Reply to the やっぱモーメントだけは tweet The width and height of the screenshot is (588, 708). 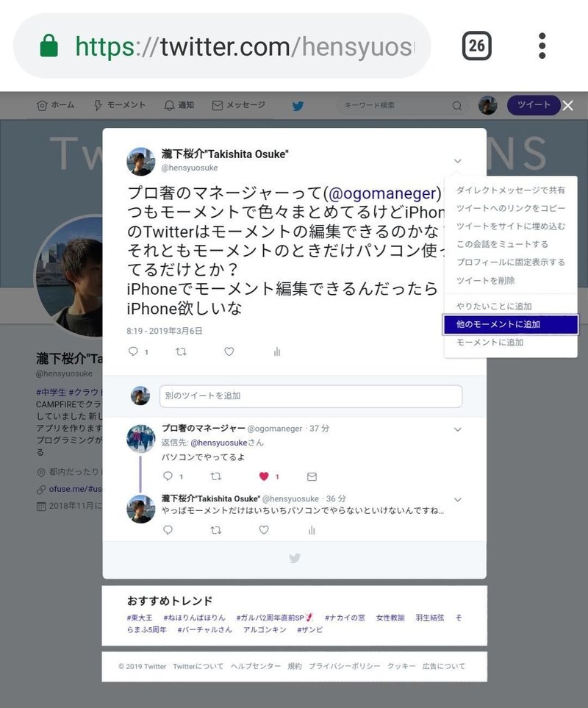[x=168, y=529]
